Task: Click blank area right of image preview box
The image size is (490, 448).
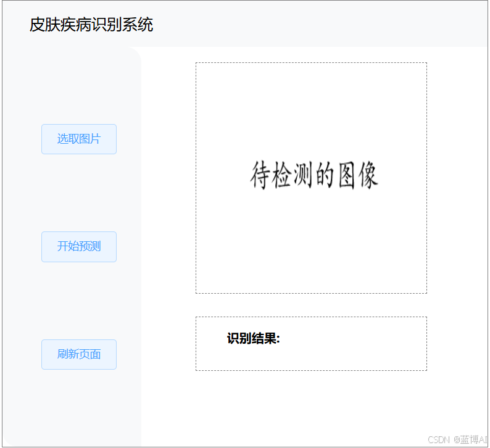Action: point(457,178)
